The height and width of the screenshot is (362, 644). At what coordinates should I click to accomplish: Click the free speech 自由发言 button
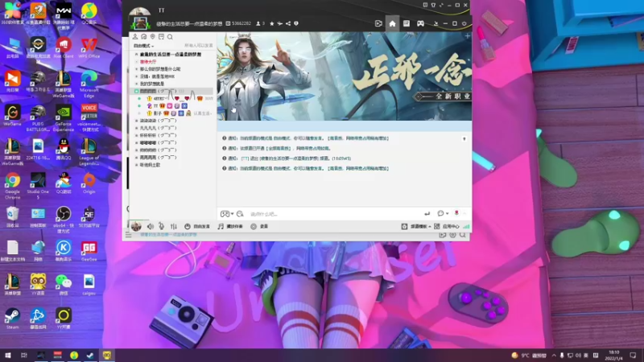click(x=197, y=227)
